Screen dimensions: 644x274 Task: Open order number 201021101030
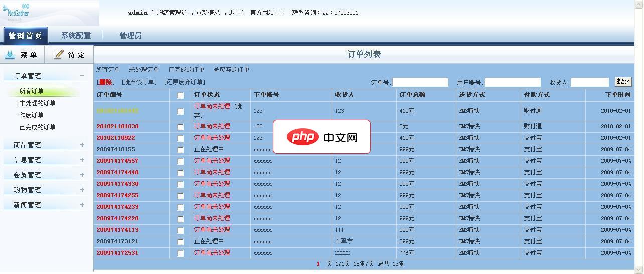117,126
